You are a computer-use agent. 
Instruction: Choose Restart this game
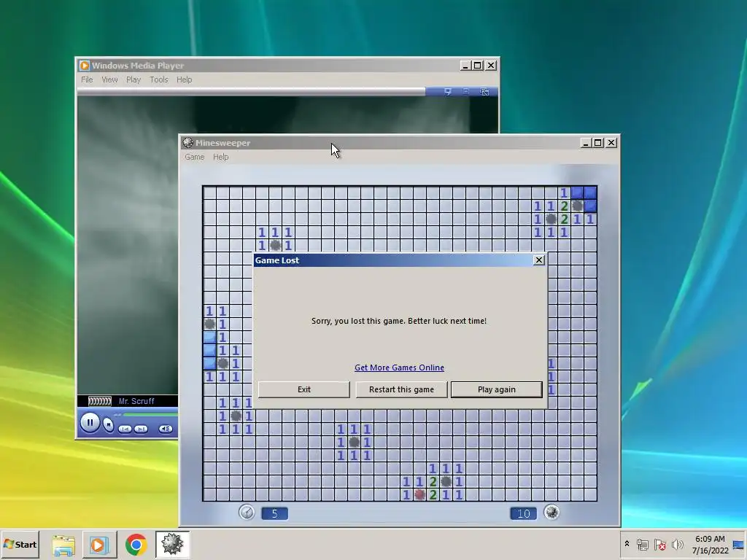coord(401,389)
